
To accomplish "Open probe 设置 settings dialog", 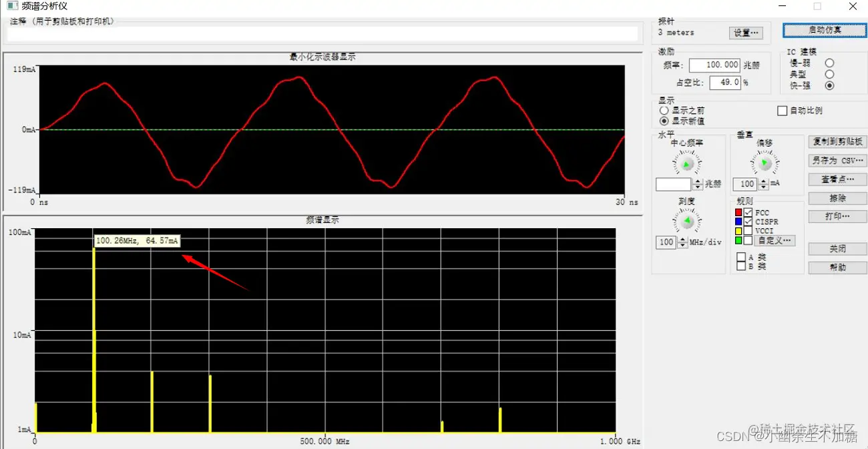I will click(745, 33).
